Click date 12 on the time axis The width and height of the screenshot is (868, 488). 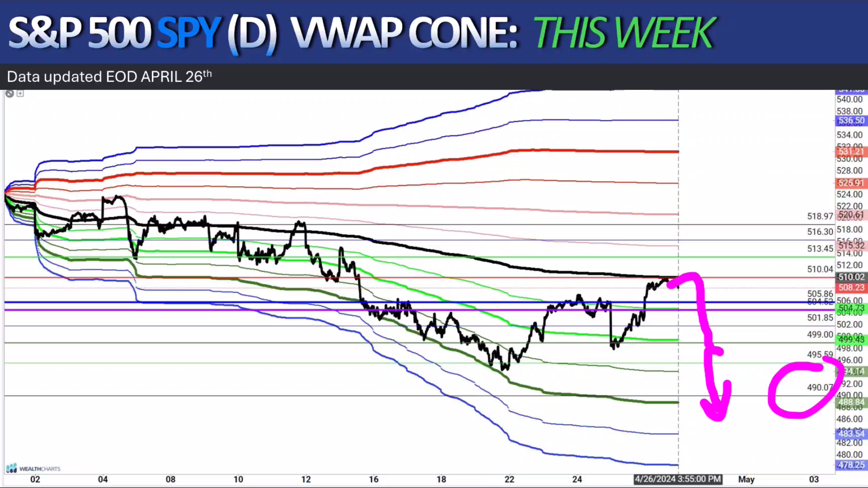tap(306, 479)
